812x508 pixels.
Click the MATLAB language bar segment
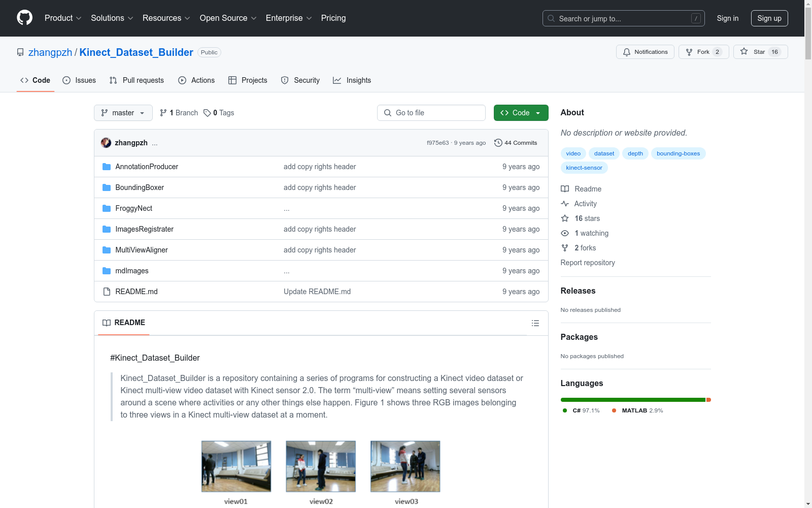(709, 400)
